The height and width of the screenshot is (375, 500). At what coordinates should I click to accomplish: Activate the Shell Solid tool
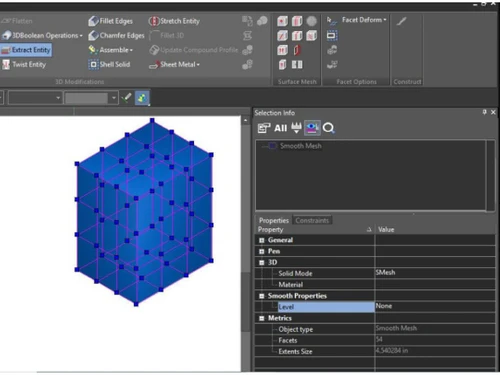coord(109,64)
